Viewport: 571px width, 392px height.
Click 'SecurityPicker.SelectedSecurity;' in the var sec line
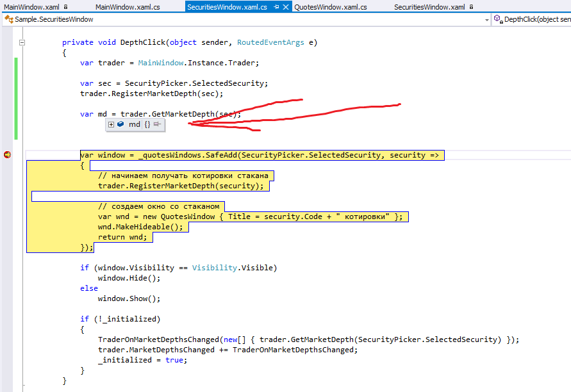pos(196,83)
